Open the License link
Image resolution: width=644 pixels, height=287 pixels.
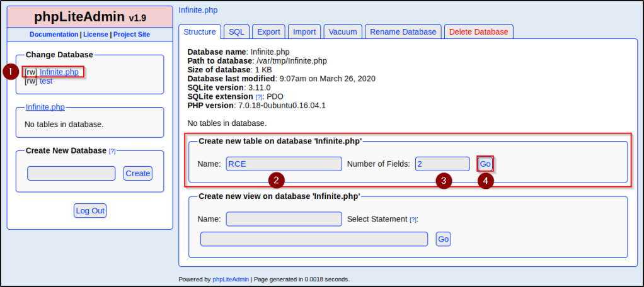click(x=96, y=35)
